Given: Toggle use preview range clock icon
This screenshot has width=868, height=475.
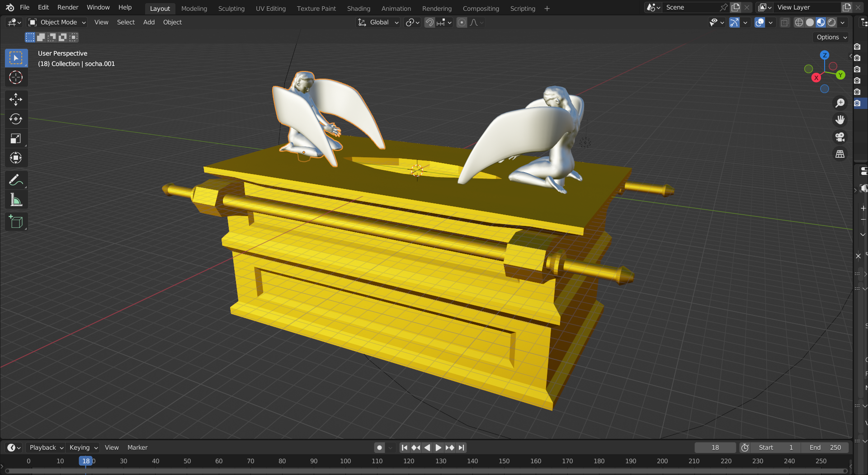Looking at the screenshot, I should (x=745, y=447).
